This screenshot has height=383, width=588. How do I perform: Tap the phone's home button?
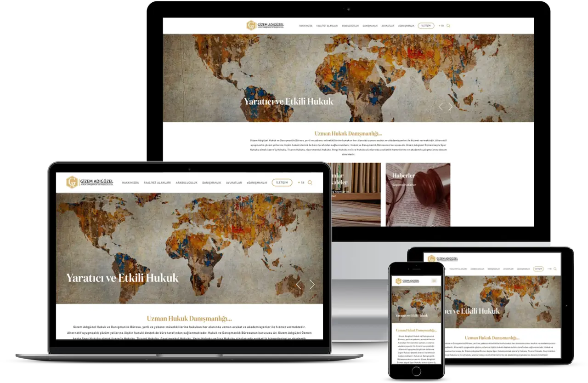(416, 371)
